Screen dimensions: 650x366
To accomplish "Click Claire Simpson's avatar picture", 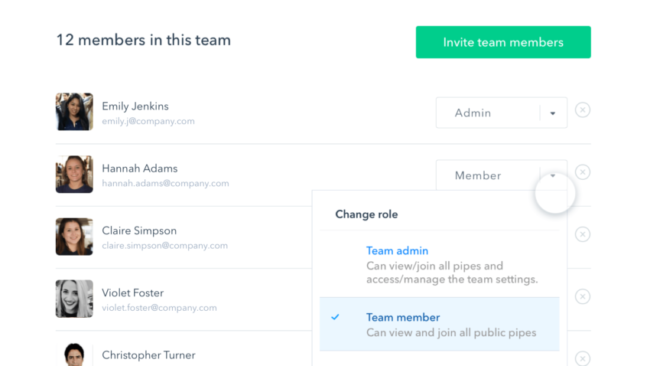I will (x=74, y=236).
